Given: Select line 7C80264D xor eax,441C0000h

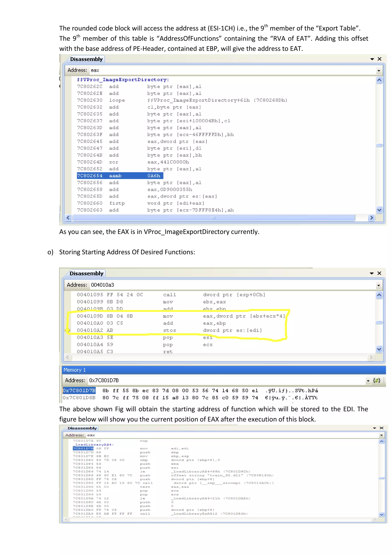Looking at the screenshot, I should [x=133, y=162].
